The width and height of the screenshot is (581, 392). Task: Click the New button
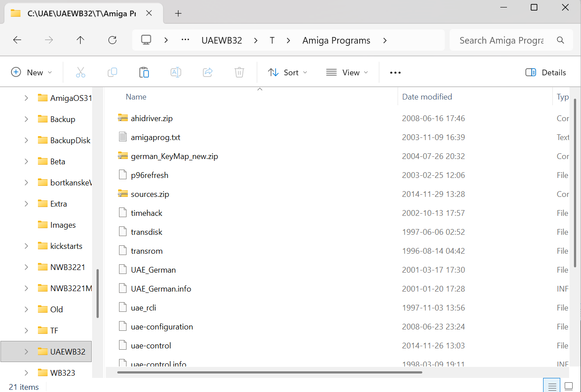coord(31,73)
